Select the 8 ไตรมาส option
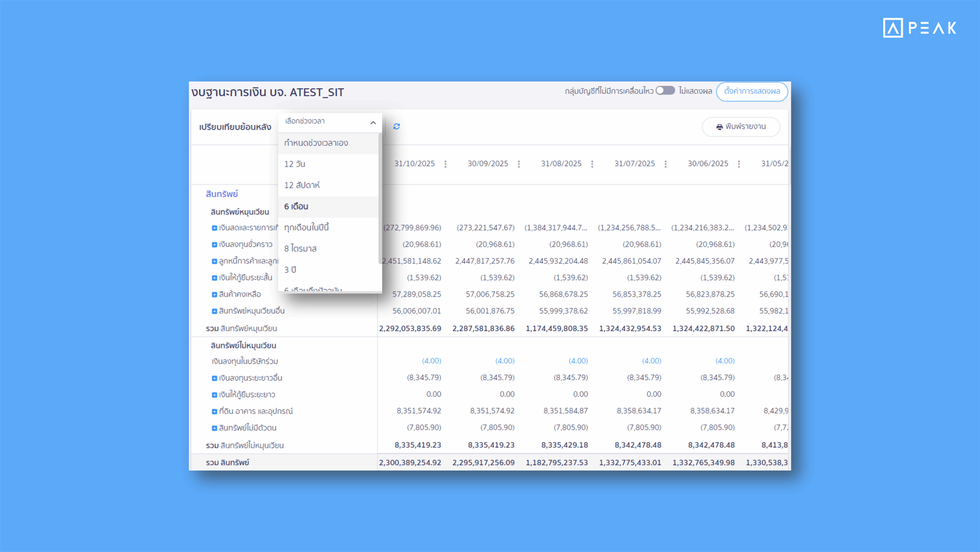Image resolution: width=980 pixels, height=552 pixels. [300, 249]
